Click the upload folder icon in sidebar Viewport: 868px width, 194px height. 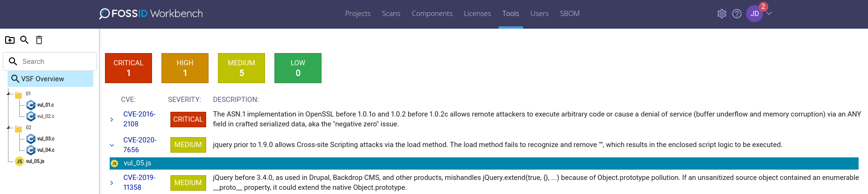(x=10, y=40)
